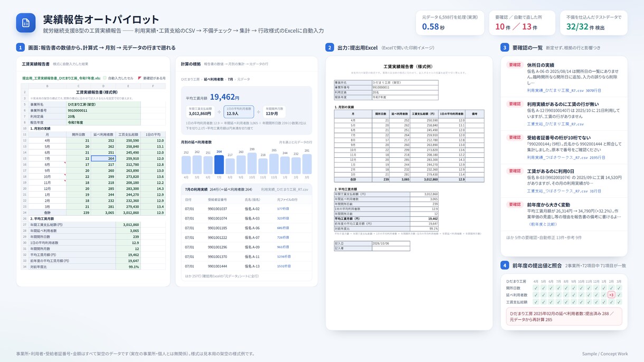Image resolution: width=644 pixels, height=362 pixels.
Task: Open source row link 177行目
Action: [283, 208]
